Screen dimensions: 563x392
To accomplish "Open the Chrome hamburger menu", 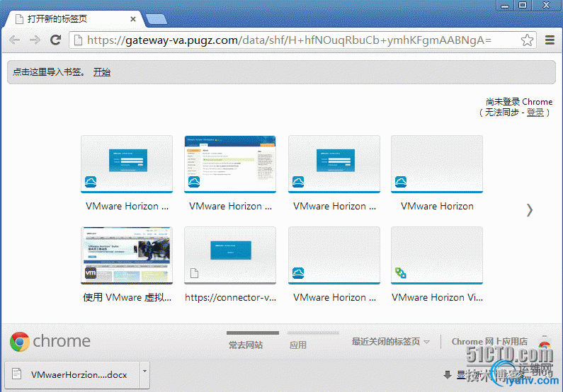I will [550, 40].
